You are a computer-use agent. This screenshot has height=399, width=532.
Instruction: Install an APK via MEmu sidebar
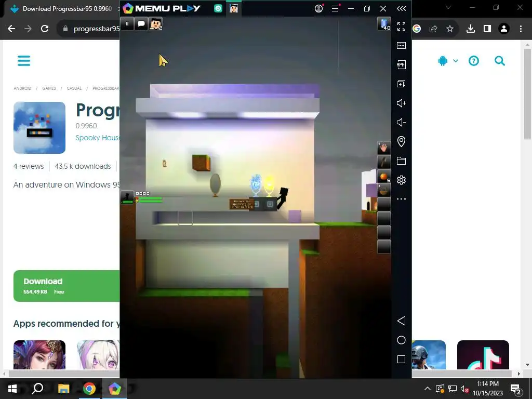401,64
